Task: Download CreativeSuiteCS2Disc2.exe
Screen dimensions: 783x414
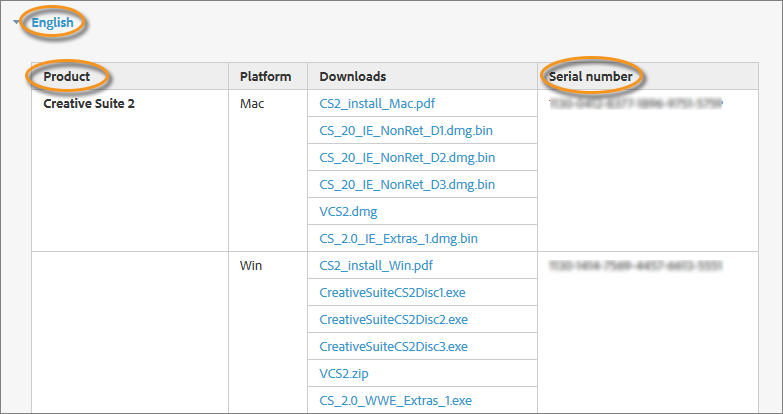Action: tap(393, 320)
